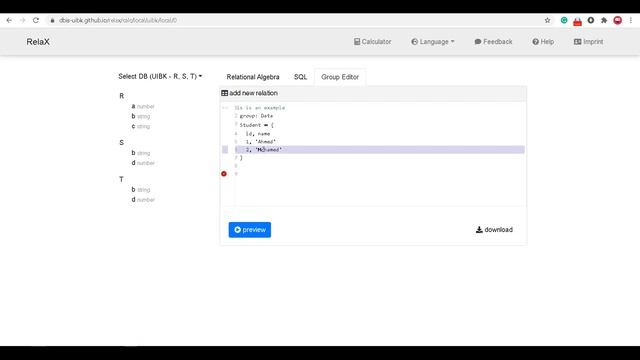640x360 pixels.
Task: Open the Imprint page
Action: 588,42
